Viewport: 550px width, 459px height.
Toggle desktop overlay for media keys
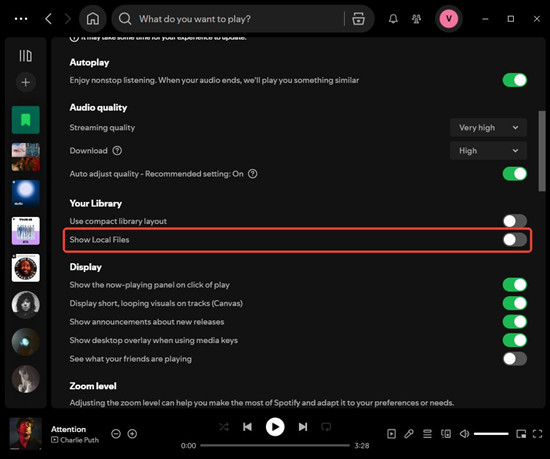(515, 340)
